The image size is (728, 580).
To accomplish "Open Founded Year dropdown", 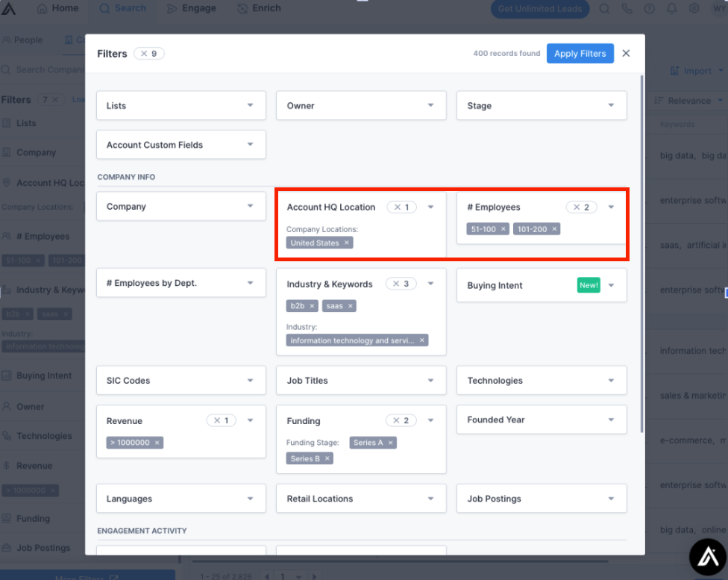I will point(542,420).
